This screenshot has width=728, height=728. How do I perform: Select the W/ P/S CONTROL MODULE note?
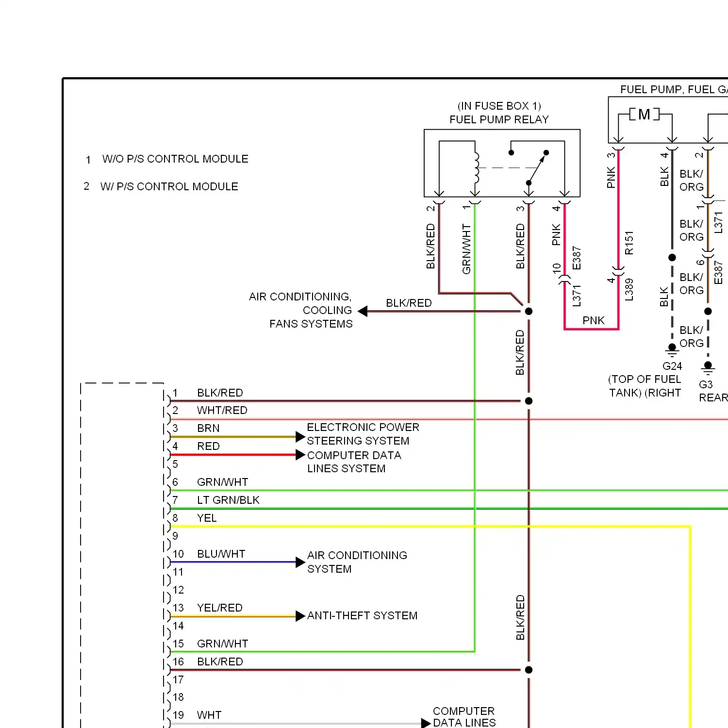pyautogui.click(x=169, y=186)
